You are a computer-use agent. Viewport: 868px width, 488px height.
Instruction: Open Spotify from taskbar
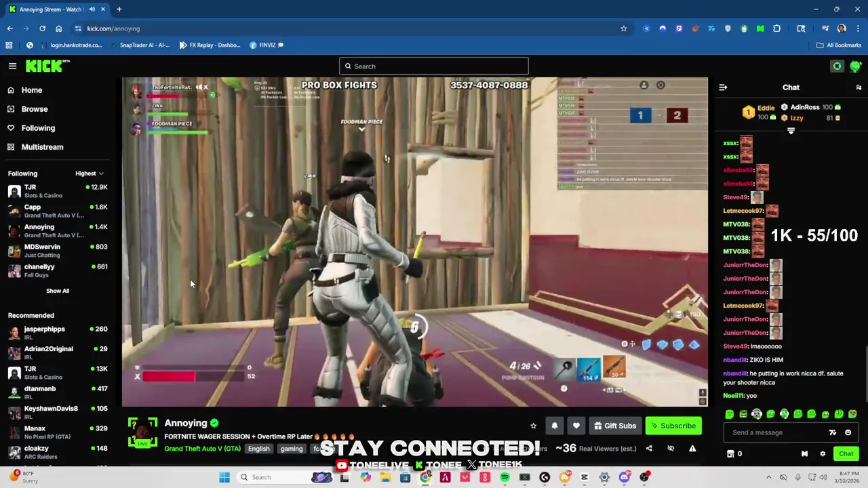point(505,477)
